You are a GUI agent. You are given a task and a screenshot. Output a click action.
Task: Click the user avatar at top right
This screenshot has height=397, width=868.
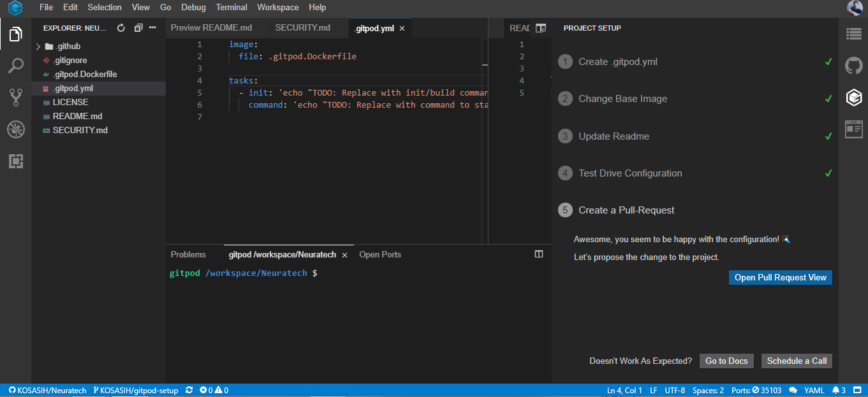click(855, 8)
